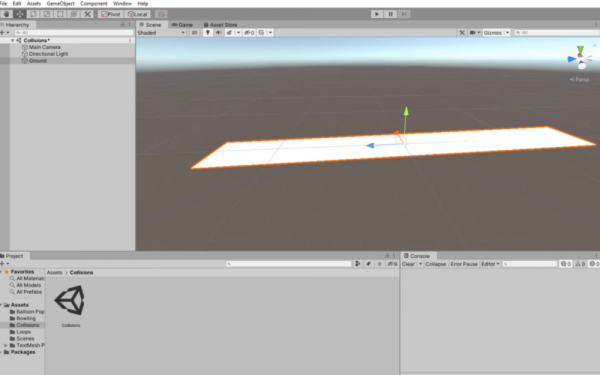Toggle the Gizmos button
The height and width of the screenshot is (375, 600).
pos(493,33)
